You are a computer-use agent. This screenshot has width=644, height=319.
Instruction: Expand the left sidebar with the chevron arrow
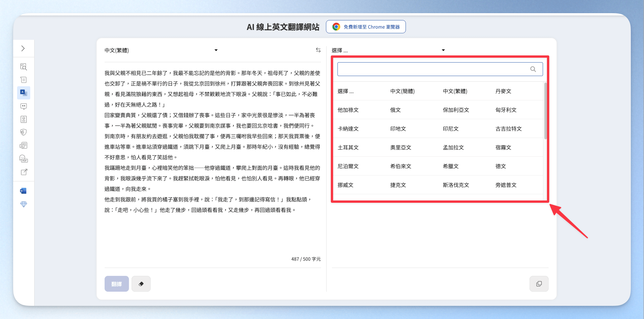(x=23, y=48)
